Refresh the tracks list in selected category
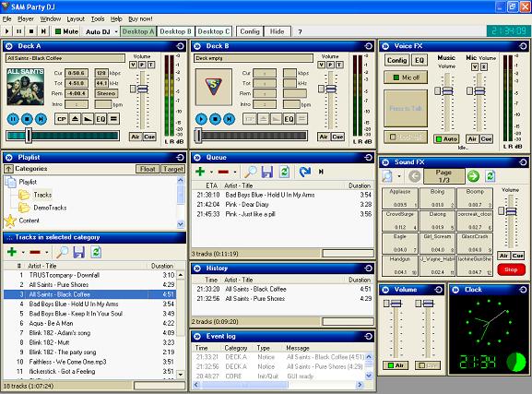The width and height of the screenshot is (532, 394). 96,252
